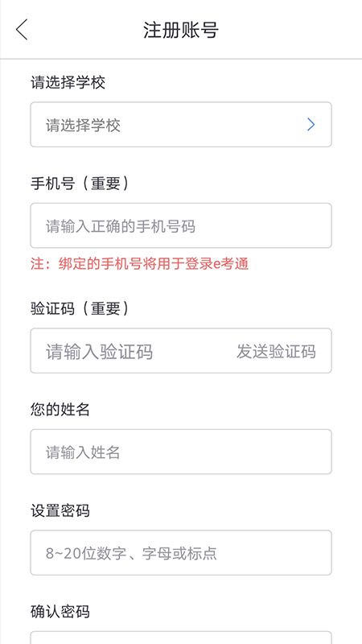Click the red note about e考通 login
The width and height of the screenshot is (362, 644).
tap(139, 264)
